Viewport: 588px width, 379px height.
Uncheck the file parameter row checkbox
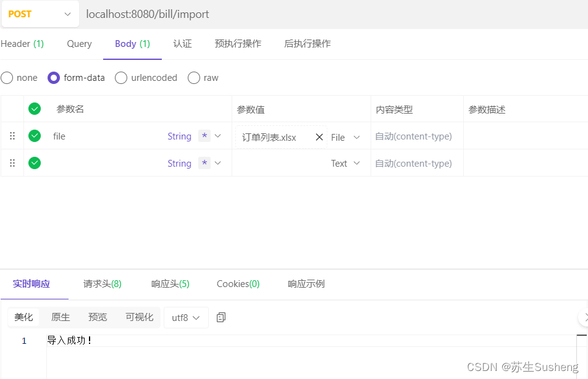tap(35, 136)
